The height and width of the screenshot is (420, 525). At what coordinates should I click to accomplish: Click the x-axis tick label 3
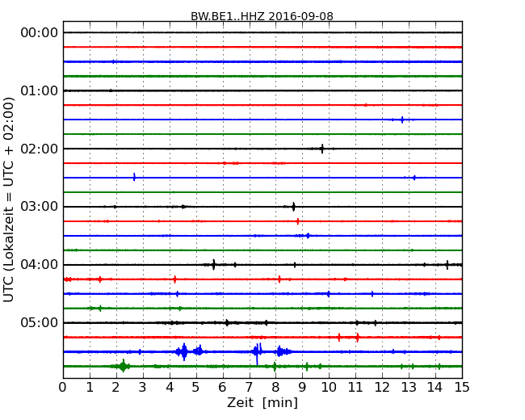tap(143, 388)
